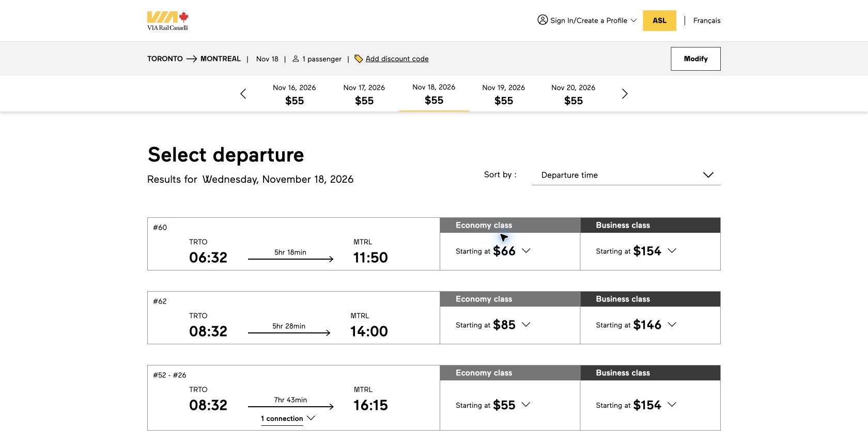Click the 7hr 43min duration

tap(290, 400)
